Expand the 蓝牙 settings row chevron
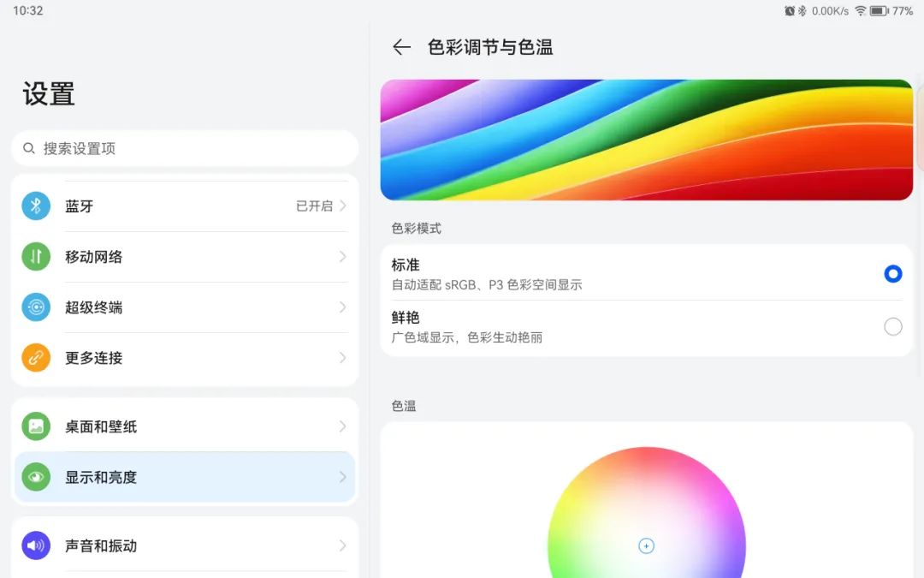The image size is (924, 578). tap(343, 206)
